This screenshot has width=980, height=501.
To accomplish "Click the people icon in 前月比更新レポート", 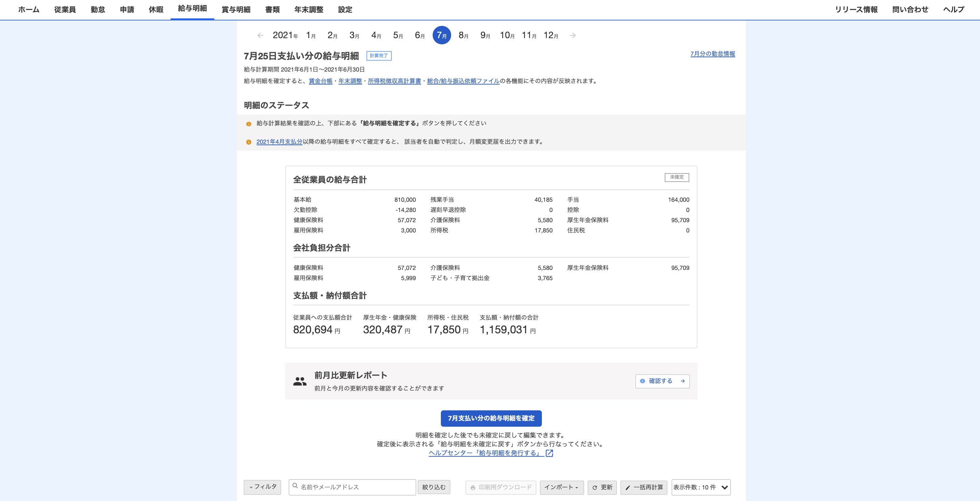I will 300,381.
